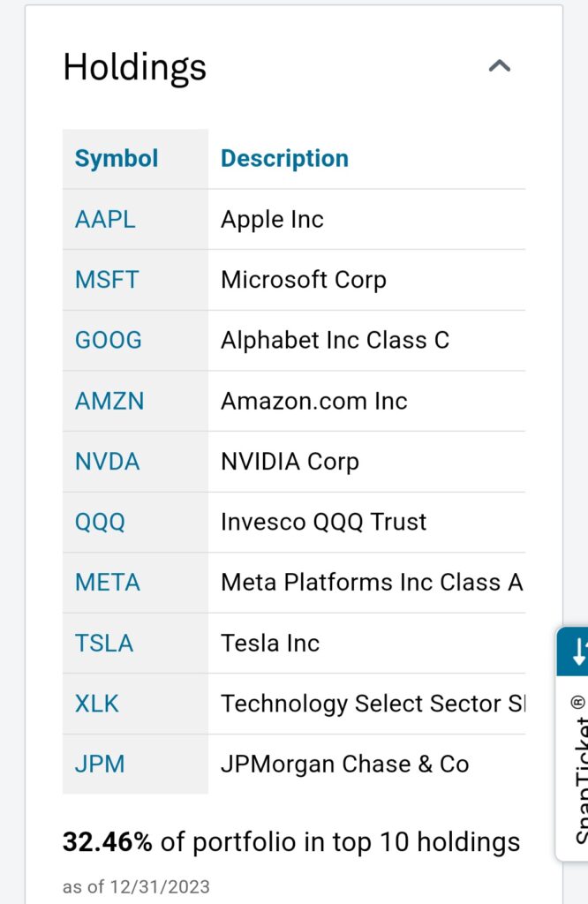Open the NVDA symbol link
The width and height of the screenshot is (588, 904).
click(107, 461)
